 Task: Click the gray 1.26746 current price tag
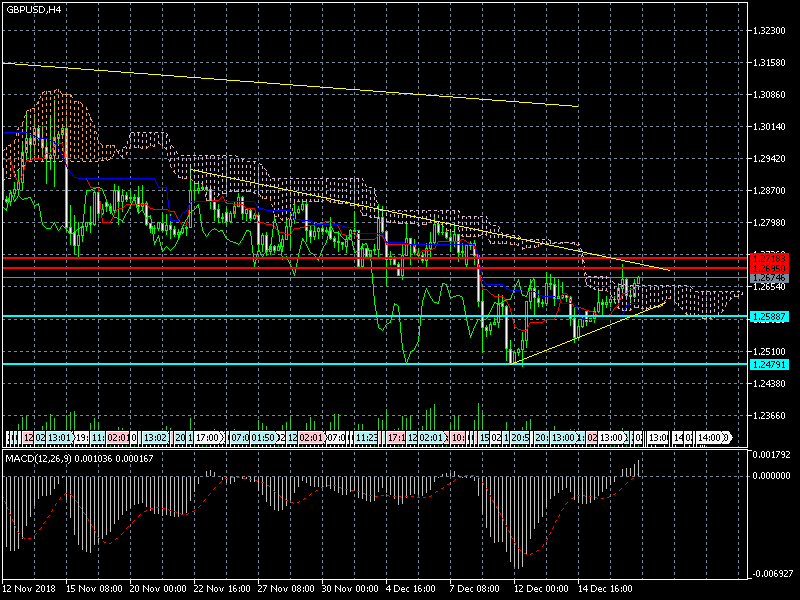[x=770, y=279]
